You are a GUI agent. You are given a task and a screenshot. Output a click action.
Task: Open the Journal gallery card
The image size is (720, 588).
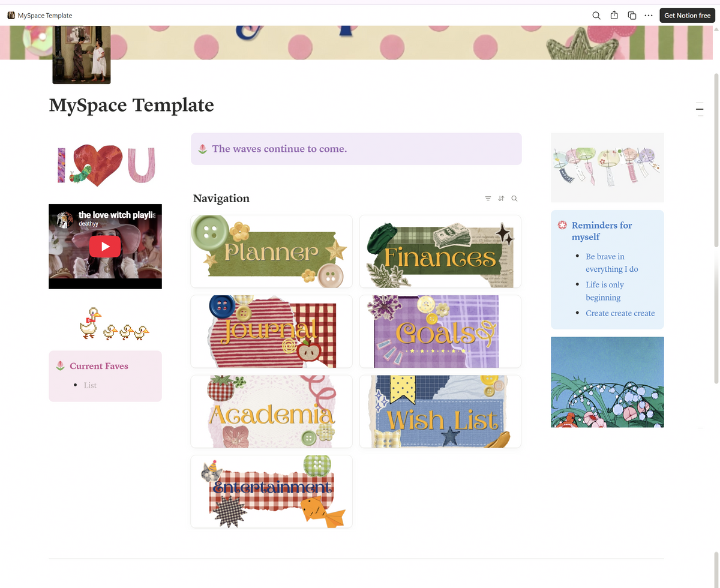[271, 331]
